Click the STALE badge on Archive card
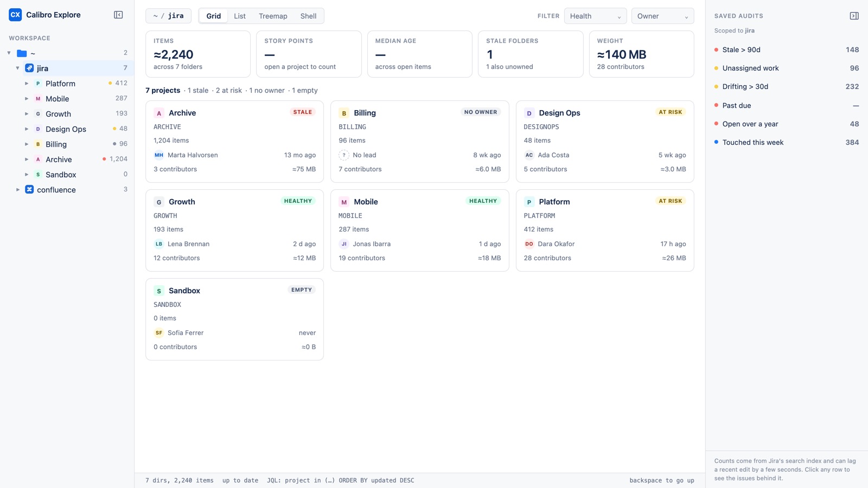 pos(303,112)
